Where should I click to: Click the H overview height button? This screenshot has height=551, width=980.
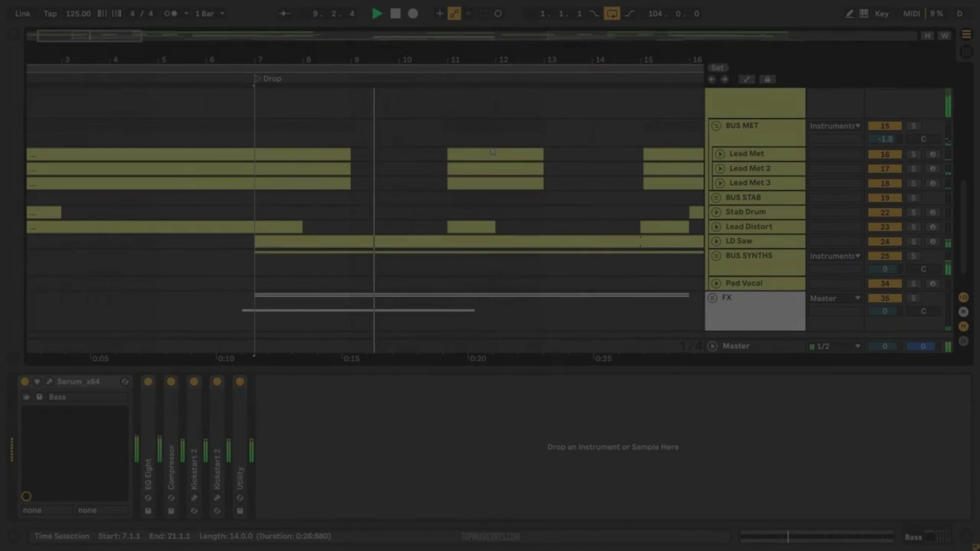[x=927, y=36]
